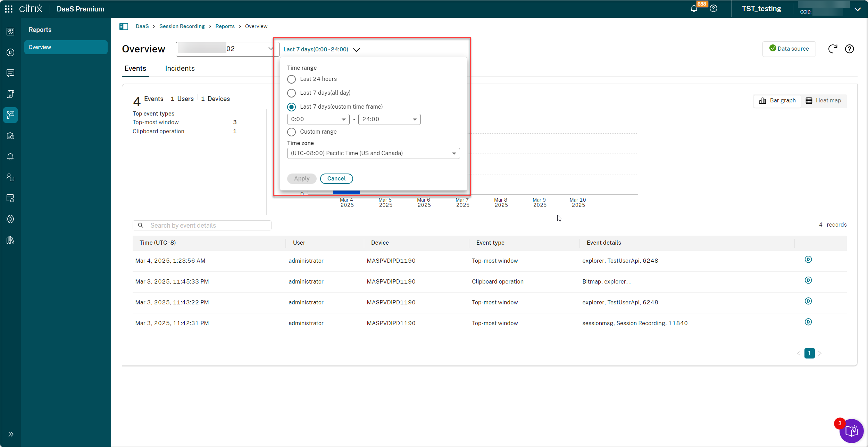
Task: Select Last 24 hours radio option
Action: pos(292,79)
